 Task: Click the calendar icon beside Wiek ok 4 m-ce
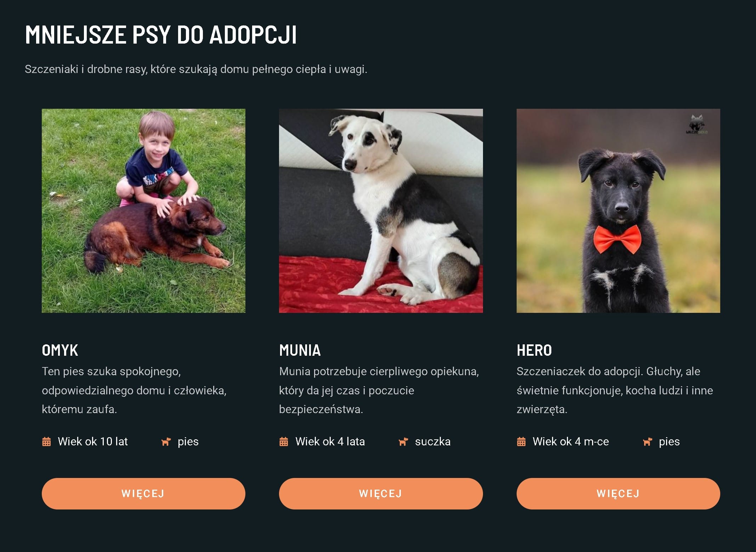pos(521,442)
